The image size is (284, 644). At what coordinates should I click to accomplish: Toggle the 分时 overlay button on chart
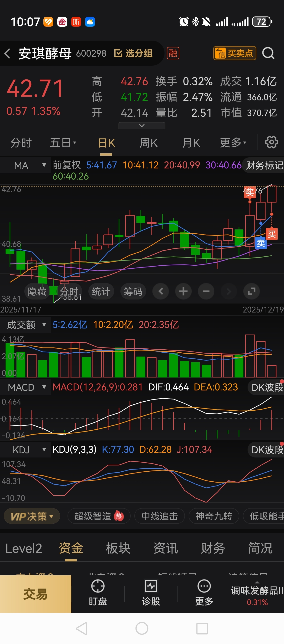(x=69, y=291)
